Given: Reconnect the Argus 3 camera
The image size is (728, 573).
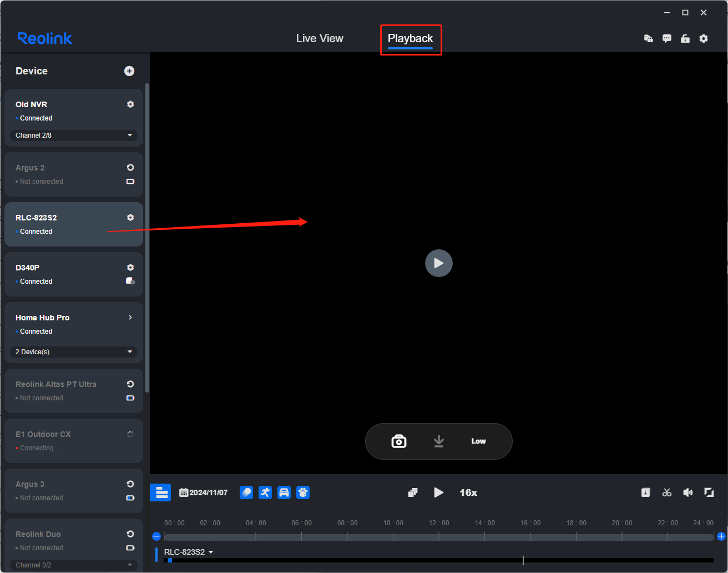Looking at the screenshot, I should coord(130,484).
